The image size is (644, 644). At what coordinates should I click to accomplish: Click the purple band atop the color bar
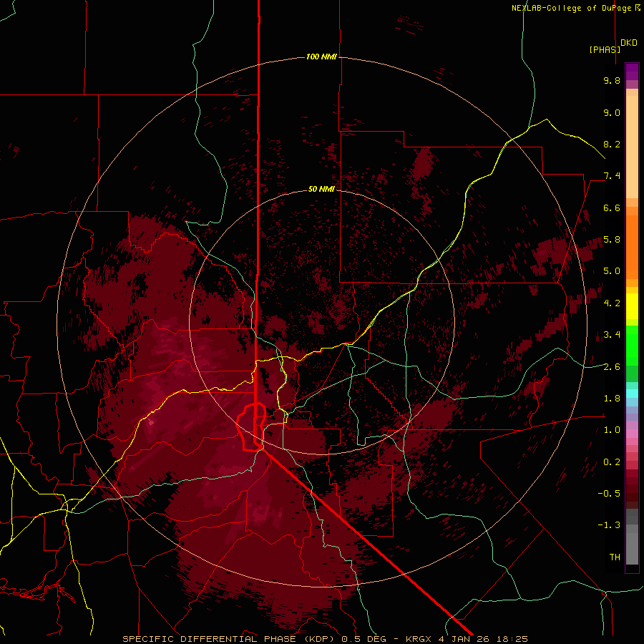[632, 72]
